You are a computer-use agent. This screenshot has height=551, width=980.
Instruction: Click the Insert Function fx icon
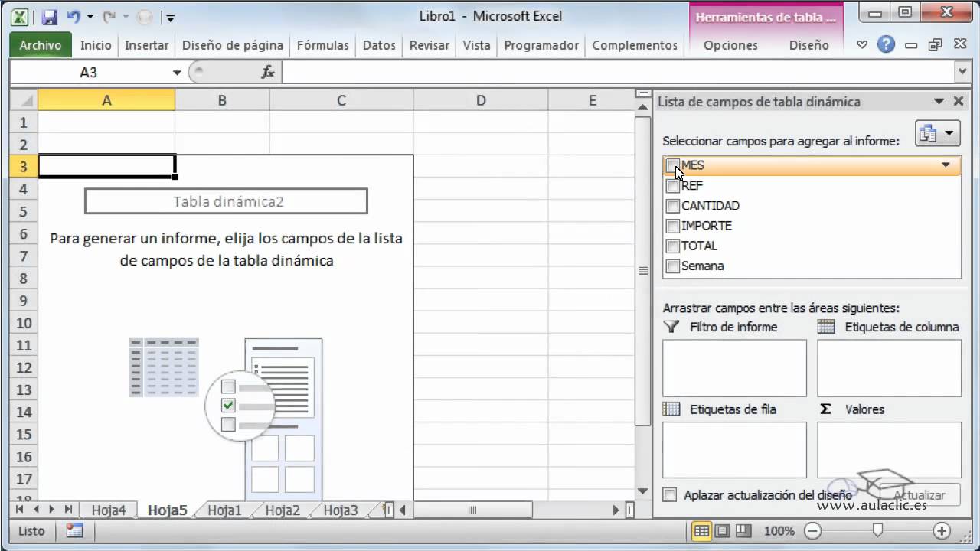tap(268, 72)
